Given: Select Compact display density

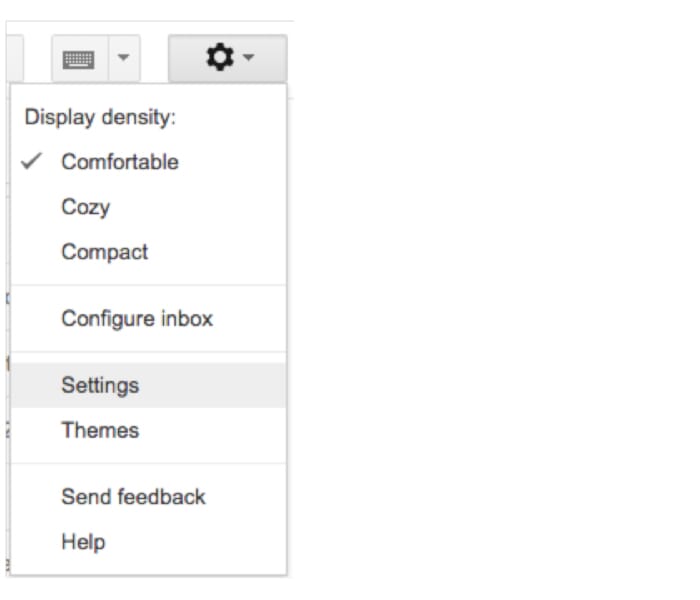Looking at the screenshot, I should pyautogui.click(x=148, y=252).
